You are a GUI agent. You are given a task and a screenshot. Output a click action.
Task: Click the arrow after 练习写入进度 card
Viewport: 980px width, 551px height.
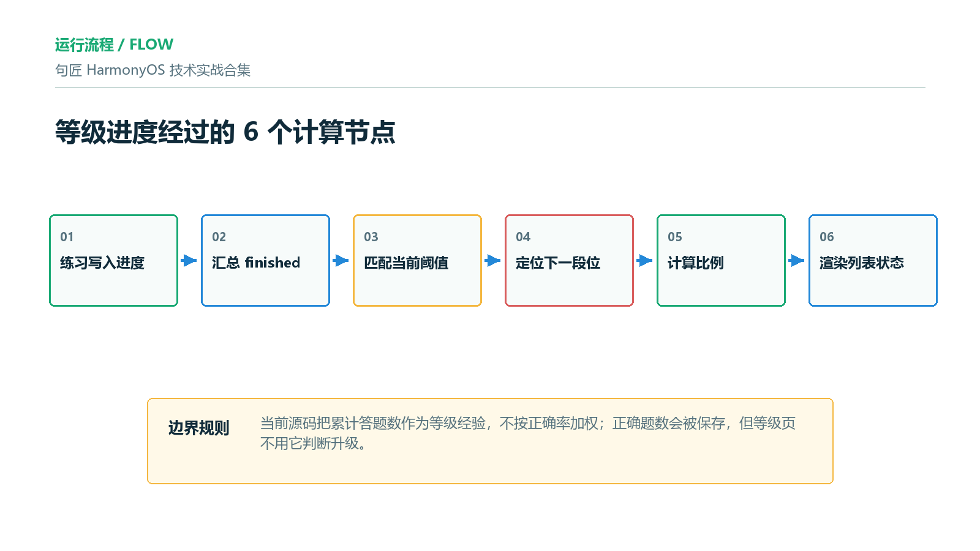coord(189,261)
